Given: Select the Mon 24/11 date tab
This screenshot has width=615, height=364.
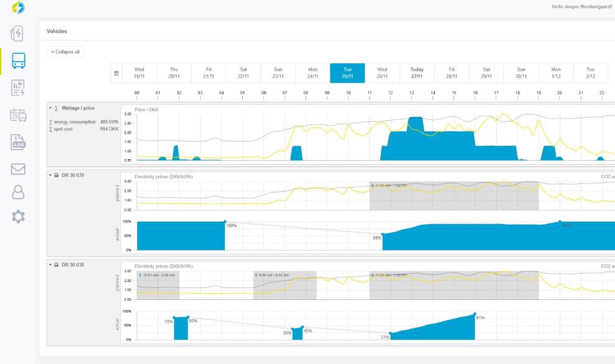Looking at the screenshot, I should click(312, 73).
